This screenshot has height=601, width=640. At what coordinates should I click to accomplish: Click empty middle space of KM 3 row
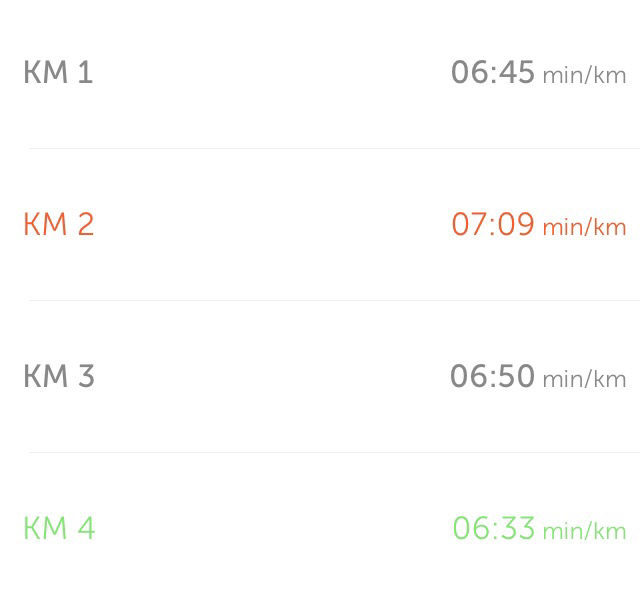[270, 376]
